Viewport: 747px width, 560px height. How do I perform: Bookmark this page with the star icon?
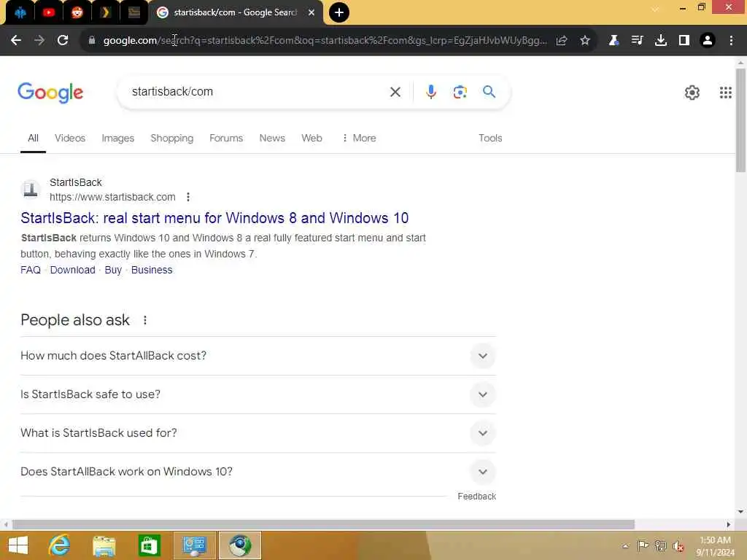585,41
